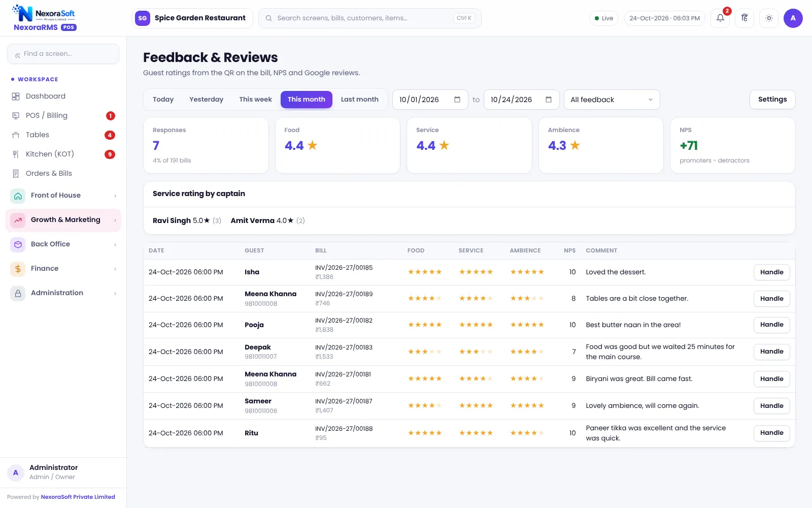Click invoice INV/2026-27/00189
The image size is (812, 508).
(344, 294)
